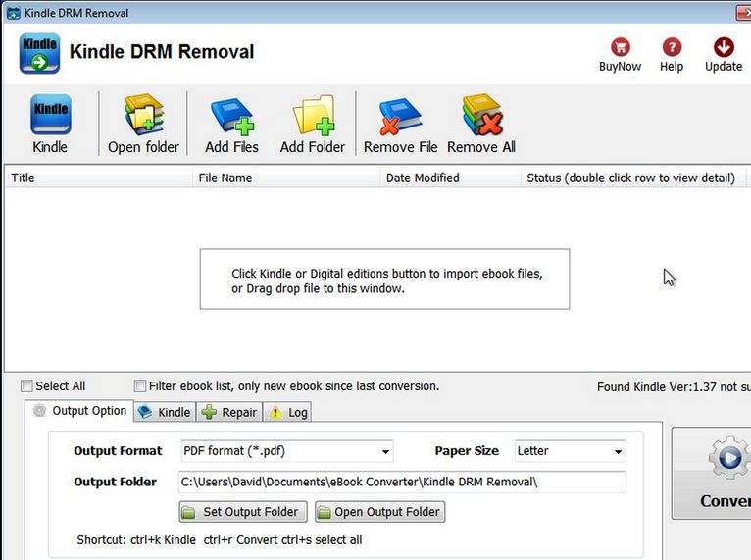Switch to the Kindle settings tab
The width and height of the screenshot is (751, 560).
[165, 412]
